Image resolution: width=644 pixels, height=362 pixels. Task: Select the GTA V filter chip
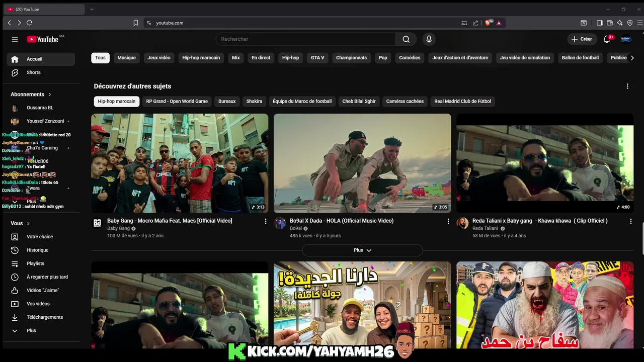317,58
